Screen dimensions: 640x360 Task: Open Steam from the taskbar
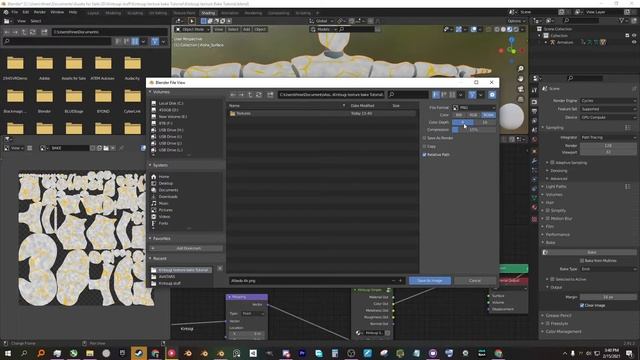point(139,353)
